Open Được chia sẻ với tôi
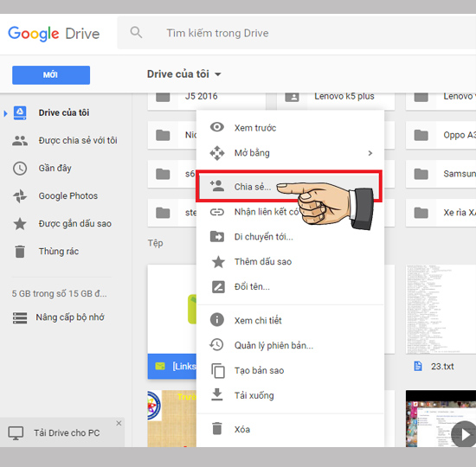 [x=78, y=140]
